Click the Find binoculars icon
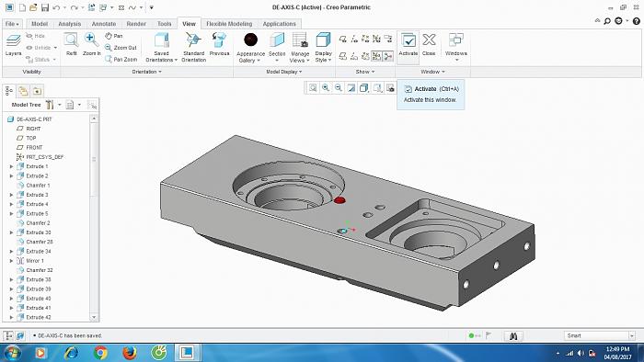This screenshot has width=644, height=362. [513, 336]
